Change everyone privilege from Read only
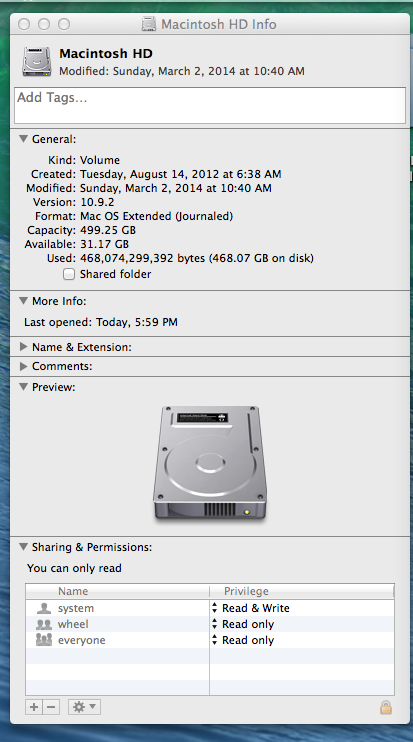The image size is (413, 742). [x=243, y=640]
